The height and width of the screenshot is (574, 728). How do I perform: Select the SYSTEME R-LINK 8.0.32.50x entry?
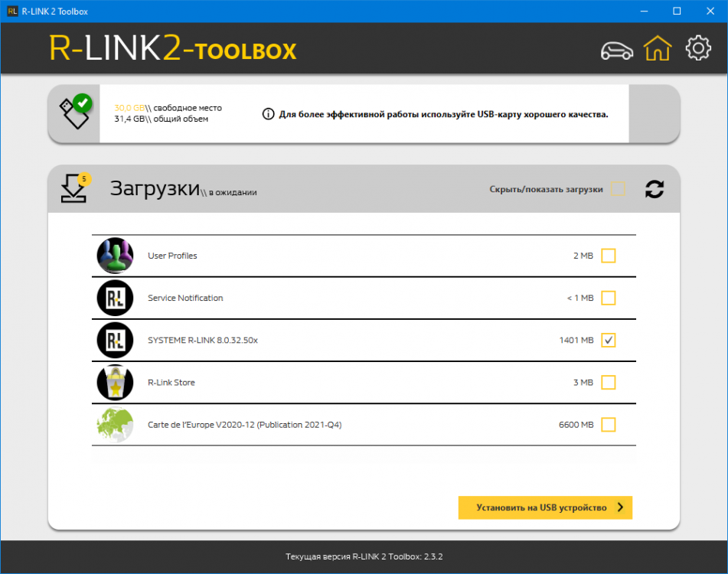point(364,340)
